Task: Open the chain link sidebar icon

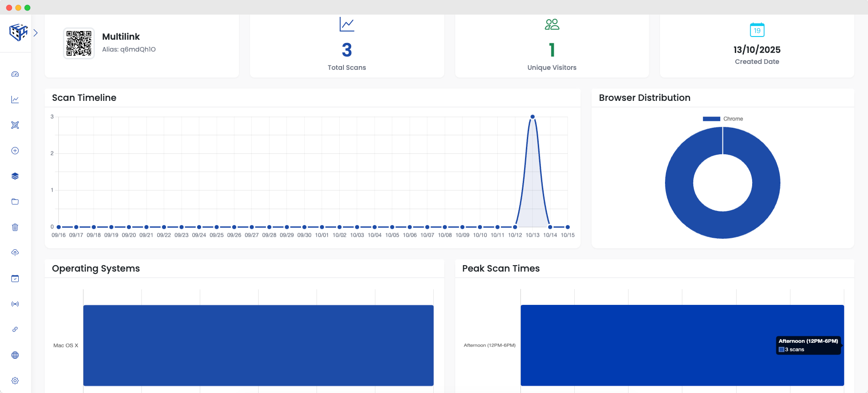Action: [15, 330]
